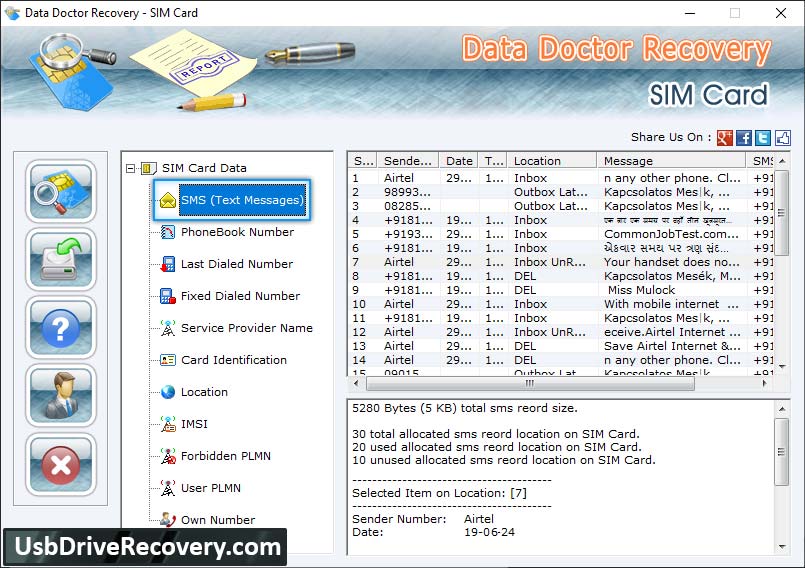Viewport: 805px width, 568px height.
Task: Select Forbidden PLMN tree item
Action: [225, 456]
